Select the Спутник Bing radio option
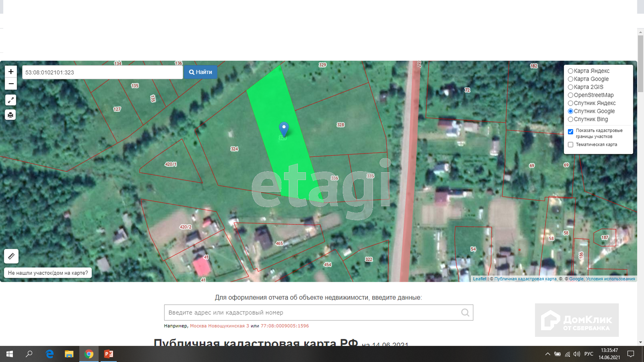The height and width of the screenshot is (362, 644). 571,119
